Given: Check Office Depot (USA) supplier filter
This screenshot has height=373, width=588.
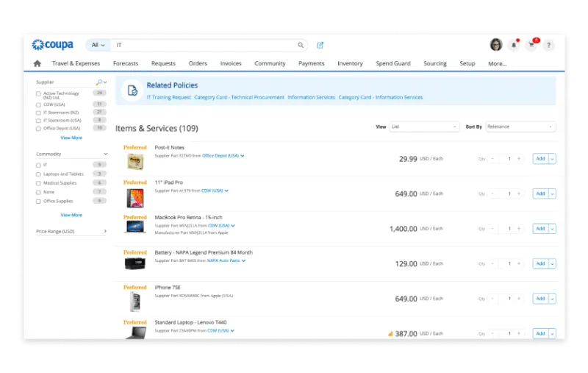Looking at the screenshot, I should click(x=38, y=129).
